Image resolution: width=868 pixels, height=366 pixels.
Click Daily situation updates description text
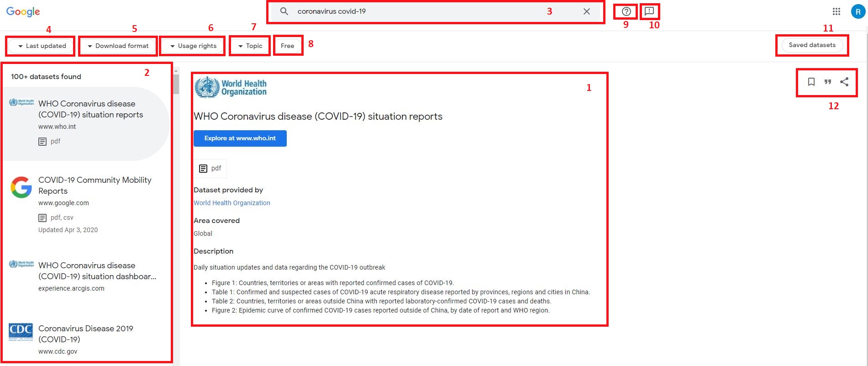pos(289,267)
